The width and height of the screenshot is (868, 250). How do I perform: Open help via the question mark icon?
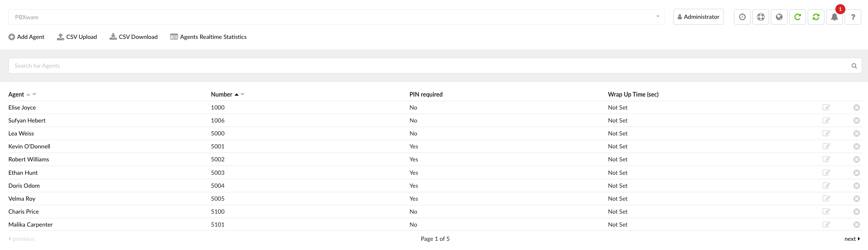[853, 17]
